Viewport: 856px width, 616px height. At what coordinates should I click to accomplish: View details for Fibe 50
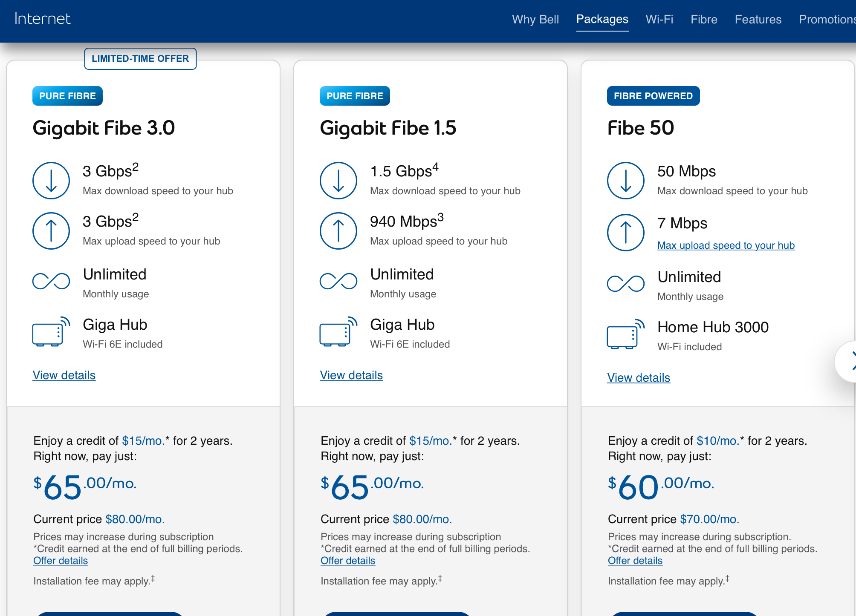(639, 377)
